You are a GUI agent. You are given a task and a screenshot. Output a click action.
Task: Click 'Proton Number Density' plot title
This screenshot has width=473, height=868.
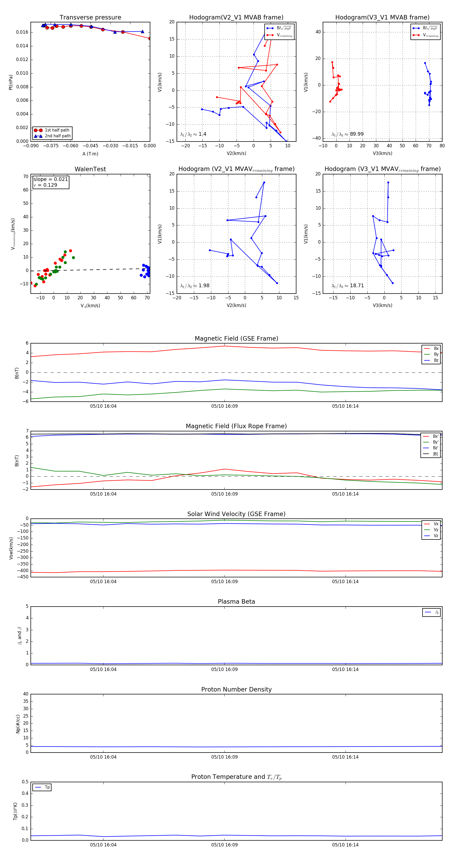pos(236,689)
